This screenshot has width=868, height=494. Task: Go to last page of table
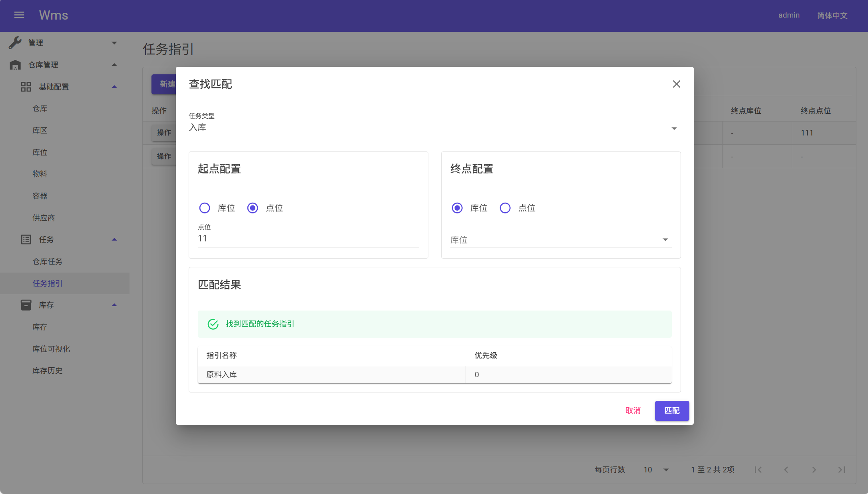point(842,470)
